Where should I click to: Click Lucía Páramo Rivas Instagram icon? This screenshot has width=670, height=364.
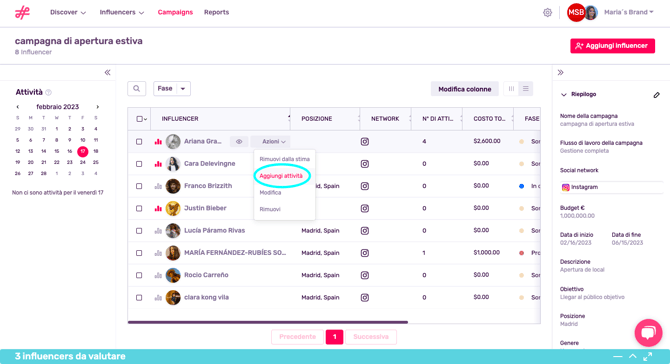[364, 231]
